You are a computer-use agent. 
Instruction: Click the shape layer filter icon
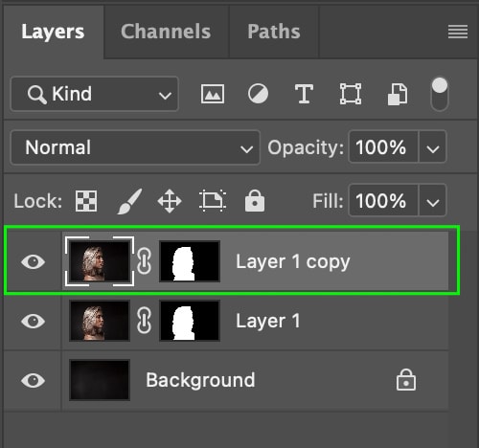351,94
